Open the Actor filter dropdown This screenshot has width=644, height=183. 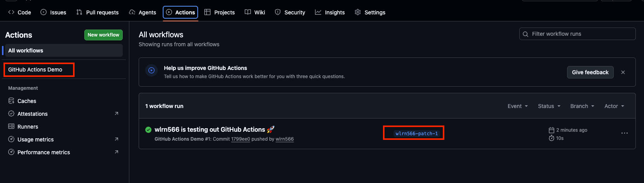coord(614,106)
